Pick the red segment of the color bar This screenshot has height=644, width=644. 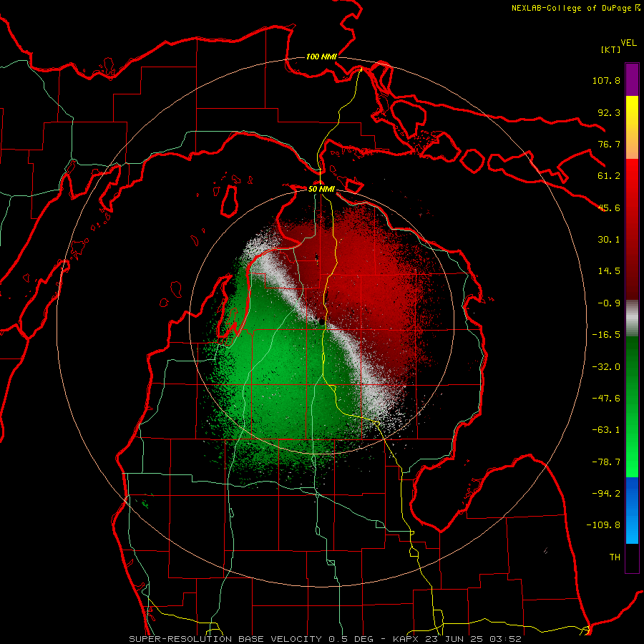tap(632, 229)
